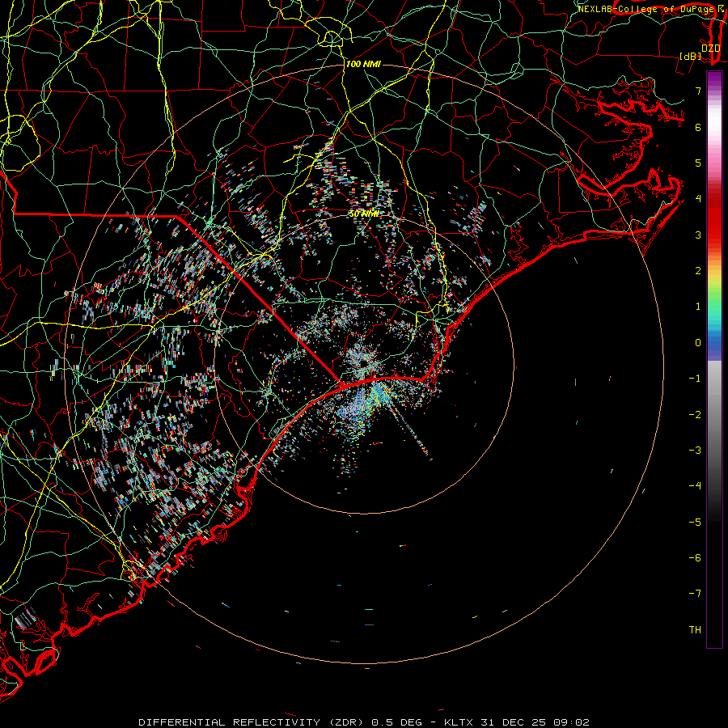Click the NEXLAB-College of DuPage watermark text
728x728 pixels.
click(647, 9)
